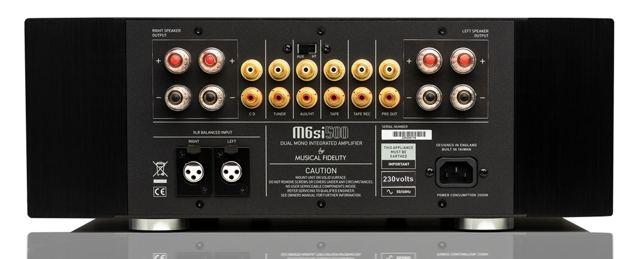The width and height of the screenshot is (644, 259).
Task: Click the C D label text
Action: [252, 114]
